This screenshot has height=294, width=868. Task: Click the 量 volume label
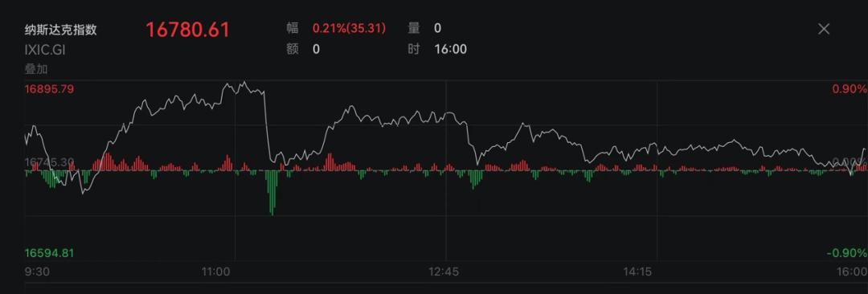[414, 28]
